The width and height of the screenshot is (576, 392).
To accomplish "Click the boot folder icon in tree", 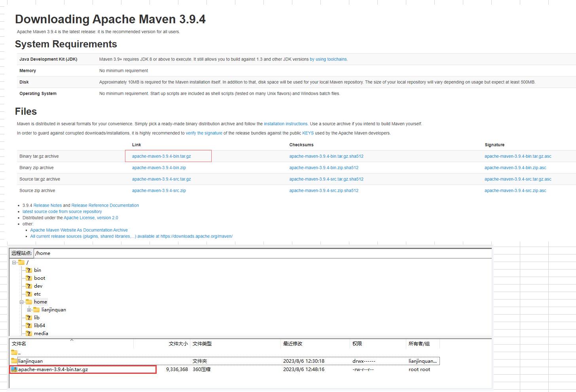I will point(28,278).
